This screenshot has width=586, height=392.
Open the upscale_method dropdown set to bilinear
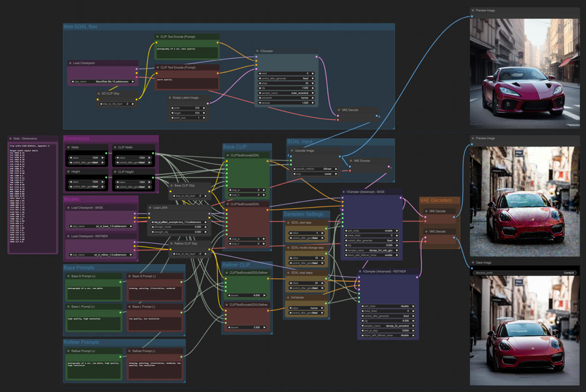pyautogui.click(x=315, y=169)
